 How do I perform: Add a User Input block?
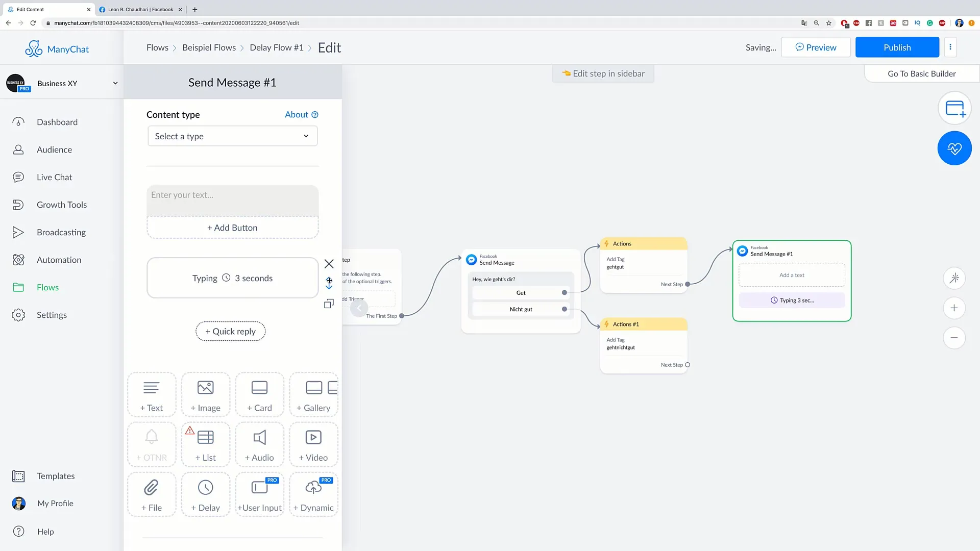tap(260, 495)
